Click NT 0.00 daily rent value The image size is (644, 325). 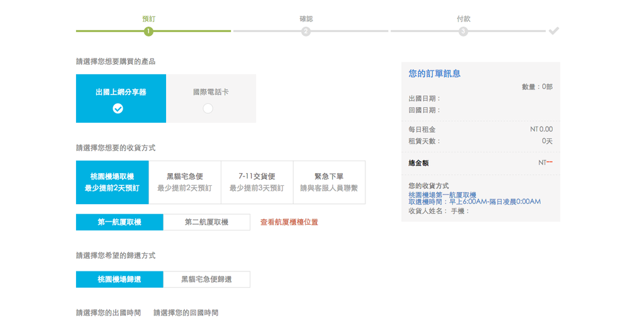(541, 129)
